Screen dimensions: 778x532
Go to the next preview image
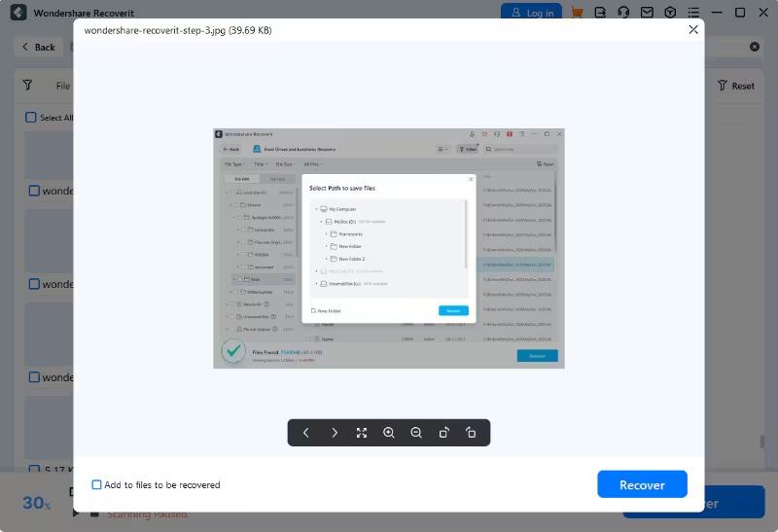[335, 433]
